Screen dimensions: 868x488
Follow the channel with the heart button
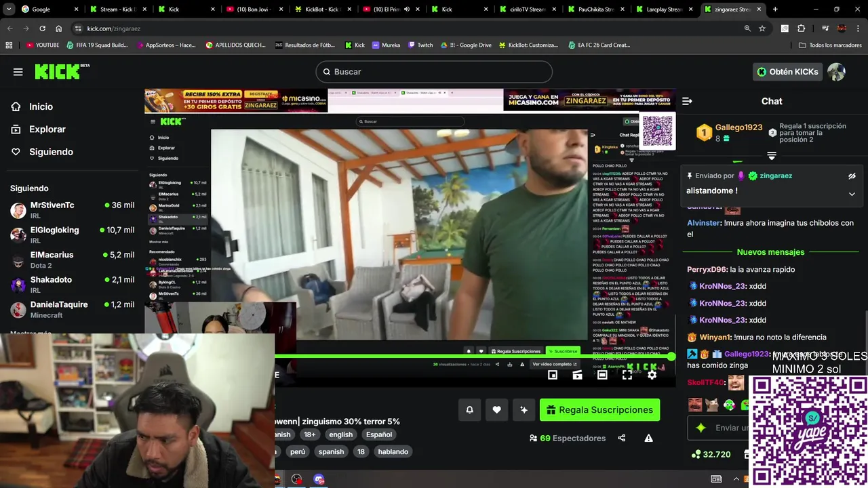[x=496, y=409]
